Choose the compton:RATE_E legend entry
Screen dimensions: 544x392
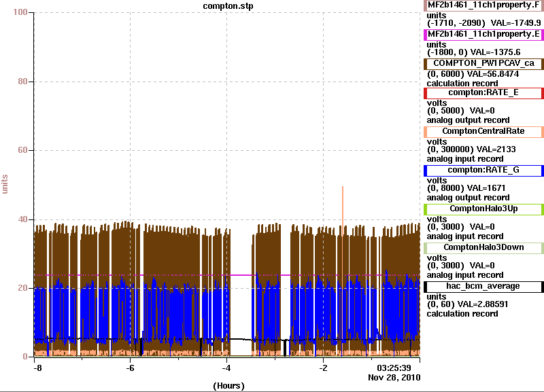pos(483,93)
